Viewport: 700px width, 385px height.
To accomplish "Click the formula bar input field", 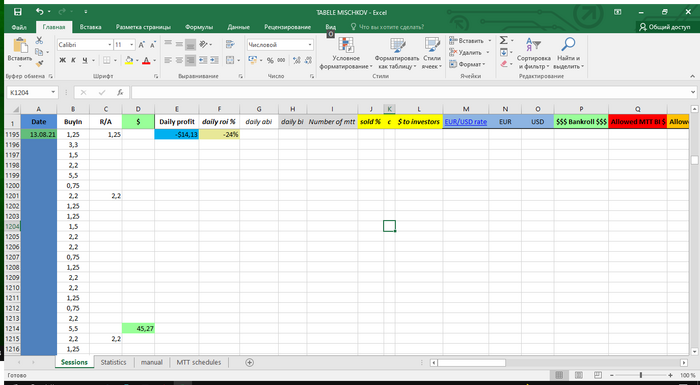I will coord(411,92).
